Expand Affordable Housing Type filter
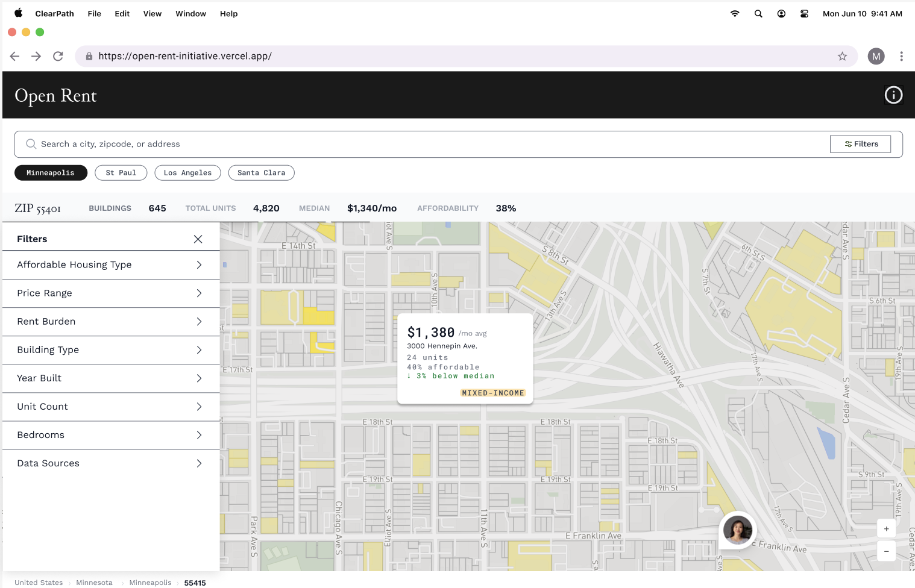 tap(111, 265)
